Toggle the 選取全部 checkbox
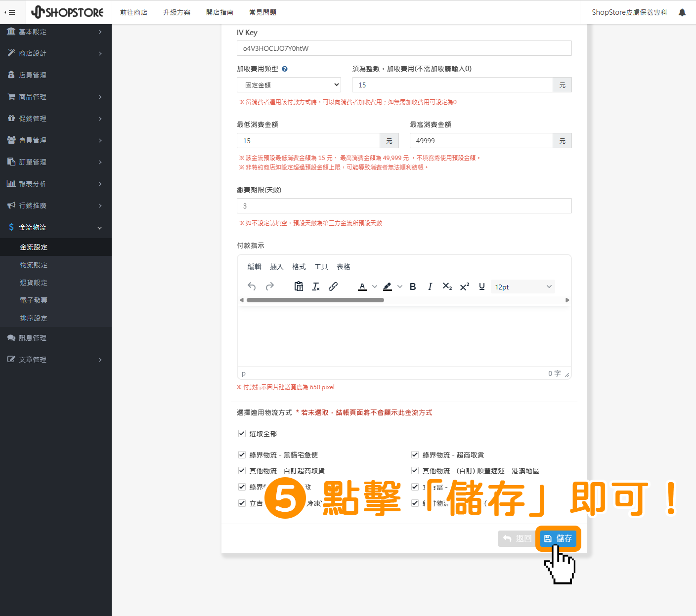 coord(242,433)
